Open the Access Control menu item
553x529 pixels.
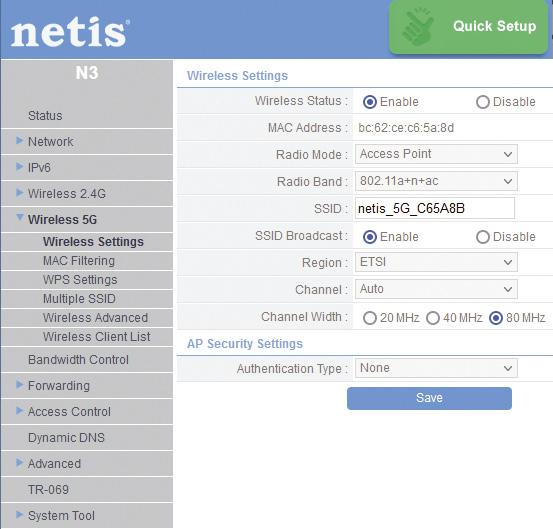69,412
